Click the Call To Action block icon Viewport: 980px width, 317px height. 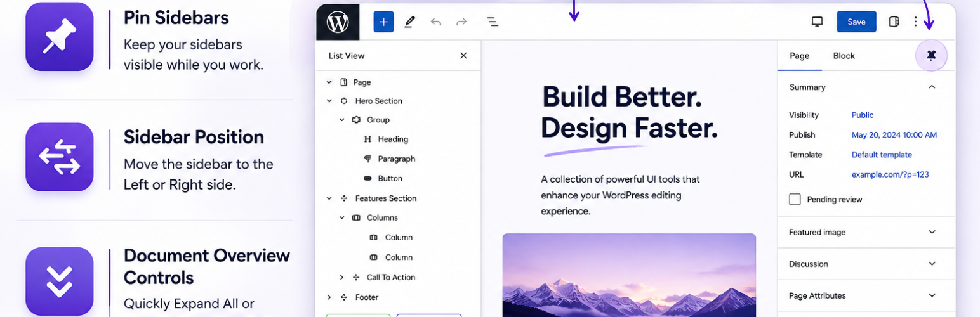(356, 277)
